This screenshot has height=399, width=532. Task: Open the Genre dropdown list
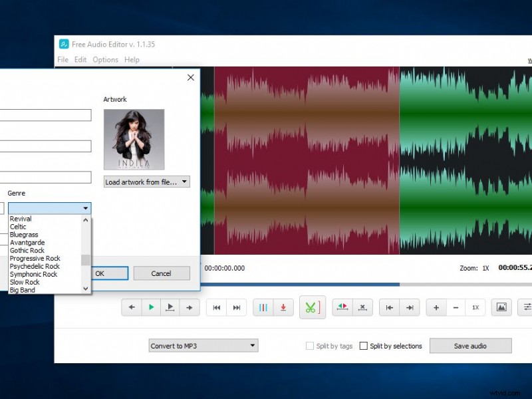tap(85, 207)
